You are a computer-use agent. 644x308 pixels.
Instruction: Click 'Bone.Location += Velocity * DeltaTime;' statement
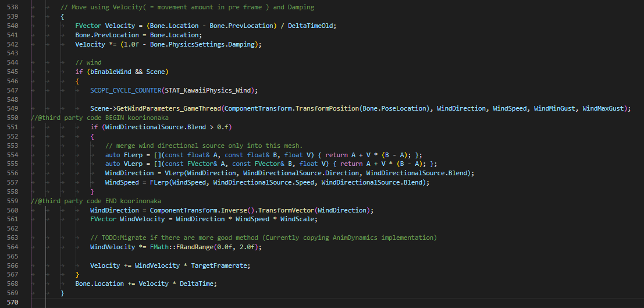146,284
